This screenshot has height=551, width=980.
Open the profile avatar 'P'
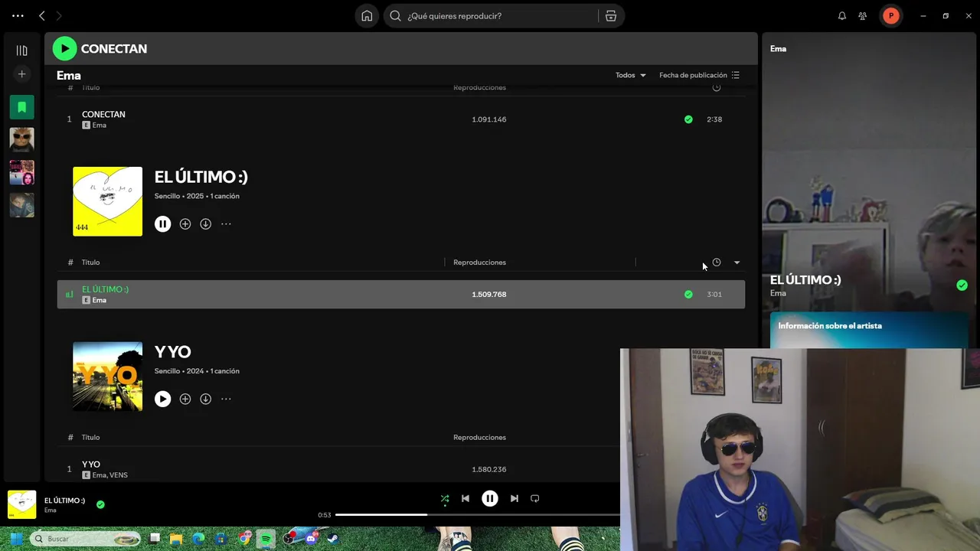coord(890,15)
